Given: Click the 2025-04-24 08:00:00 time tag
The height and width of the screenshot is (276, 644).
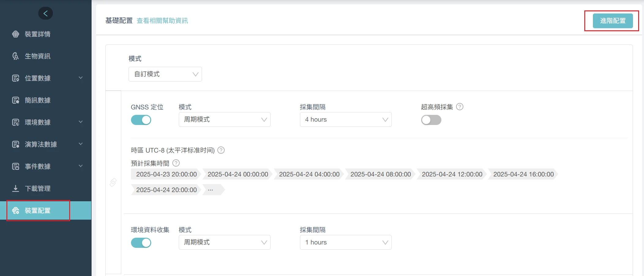Looking at the screenshot, I should pos(380,174).
